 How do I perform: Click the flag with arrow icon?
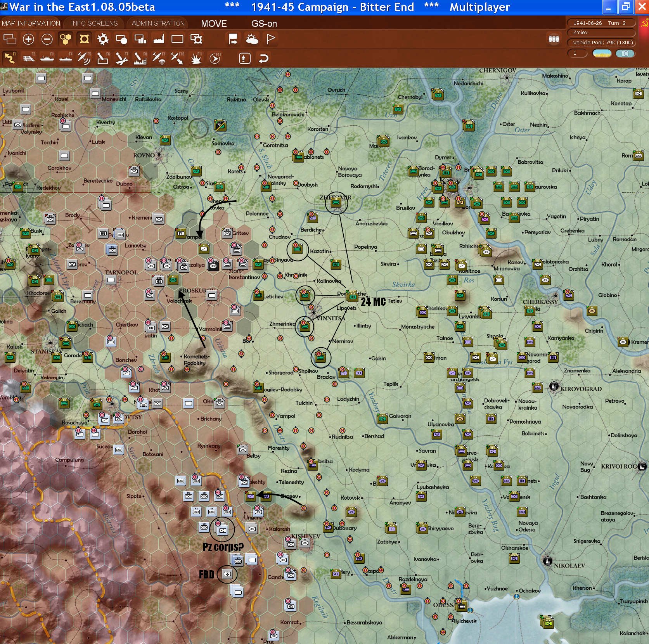233,39
